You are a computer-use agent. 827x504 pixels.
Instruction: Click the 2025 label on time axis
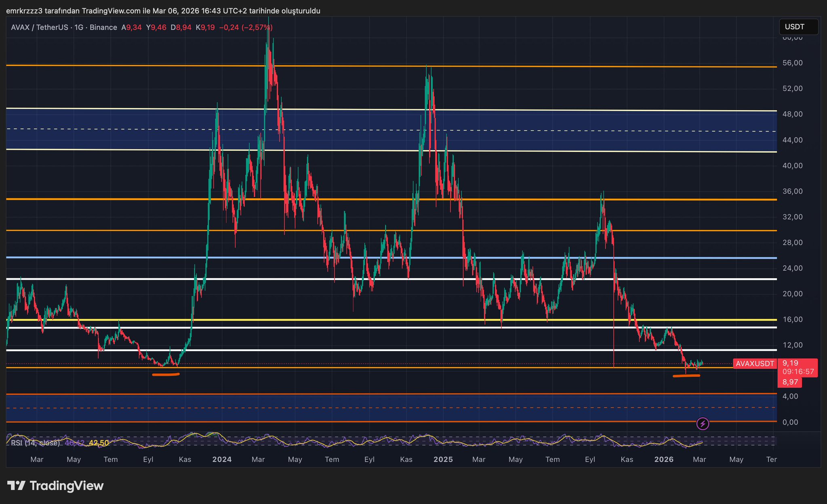point(443,459)
